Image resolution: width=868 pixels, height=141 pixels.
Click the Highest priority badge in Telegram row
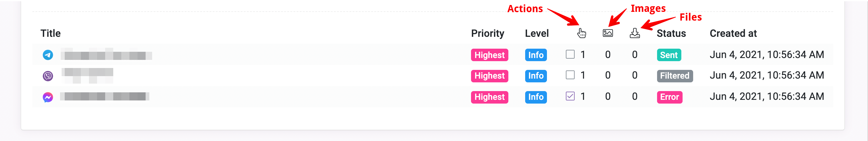tap(489, 55)
